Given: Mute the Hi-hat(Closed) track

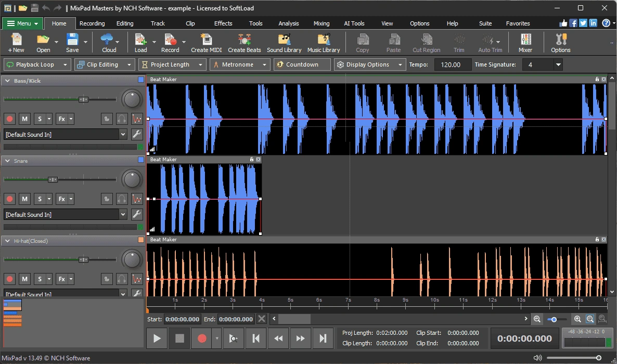Looking at the screenshot, I should click(25, 279).
